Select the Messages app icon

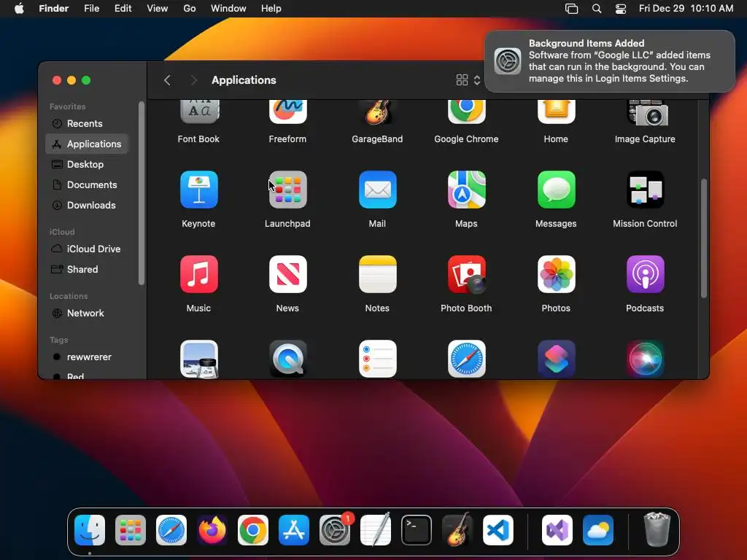[556, 190]
